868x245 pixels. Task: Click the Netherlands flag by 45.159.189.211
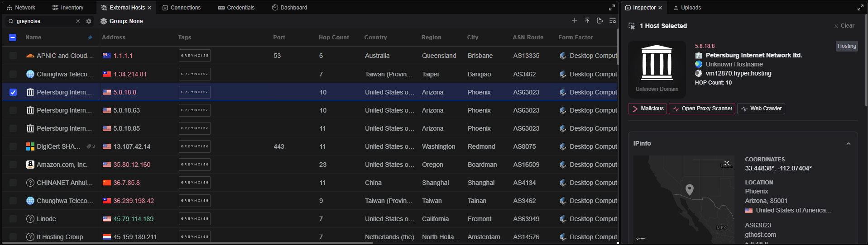[107, 237]
